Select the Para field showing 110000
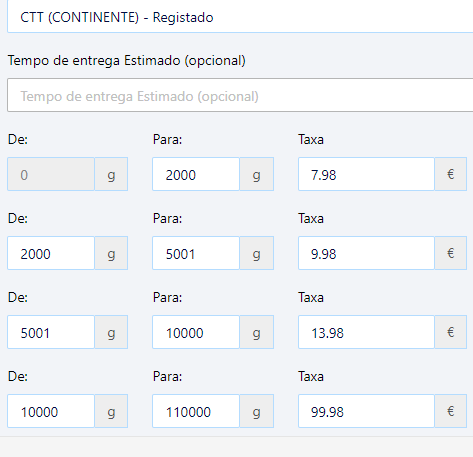 (x=196, y=411)
